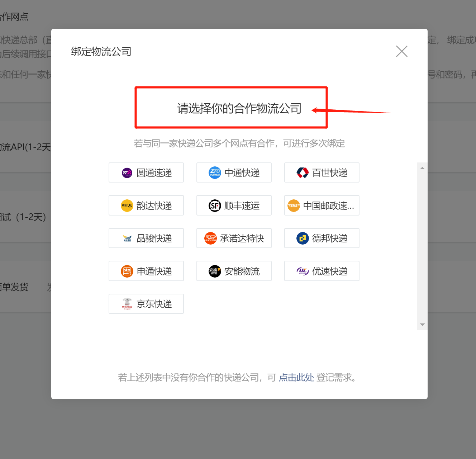Image resolution: width=476 pixels, height=459 pixels.
Task: Click the ZTO blue logo icon
Action: click(215, 173)
